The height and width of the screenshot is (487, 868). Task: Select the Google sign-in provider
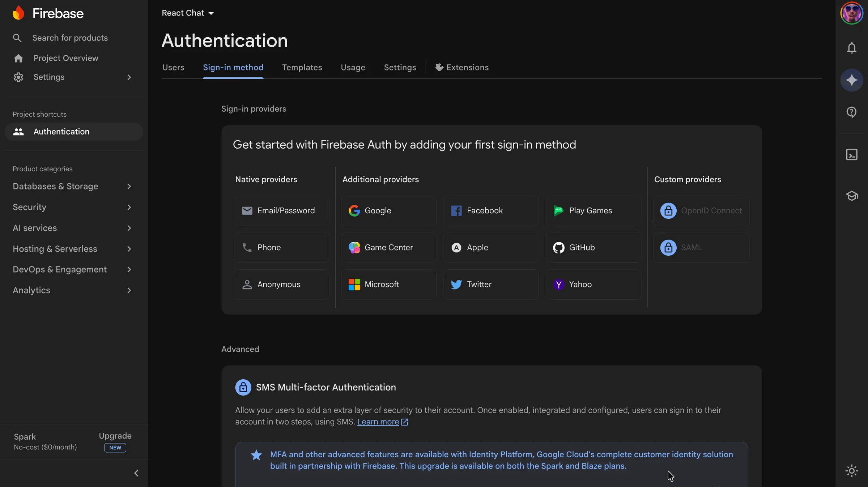click(x=389, y=211)
